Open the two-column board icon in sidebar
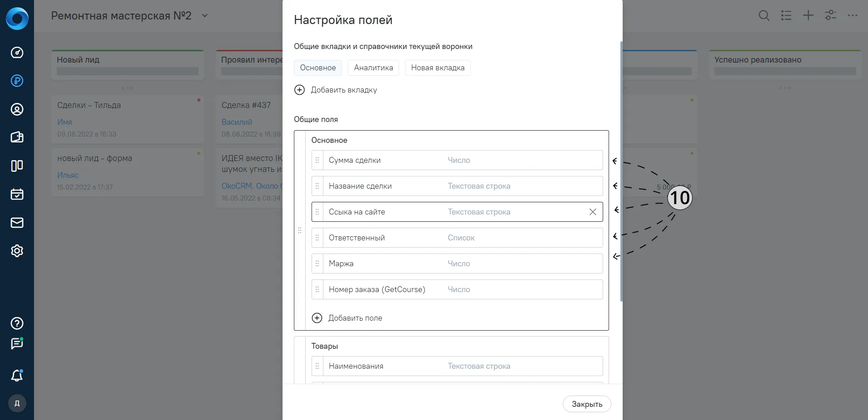The image size is (868, 420). pyautogui.click(x=17, y=166)
